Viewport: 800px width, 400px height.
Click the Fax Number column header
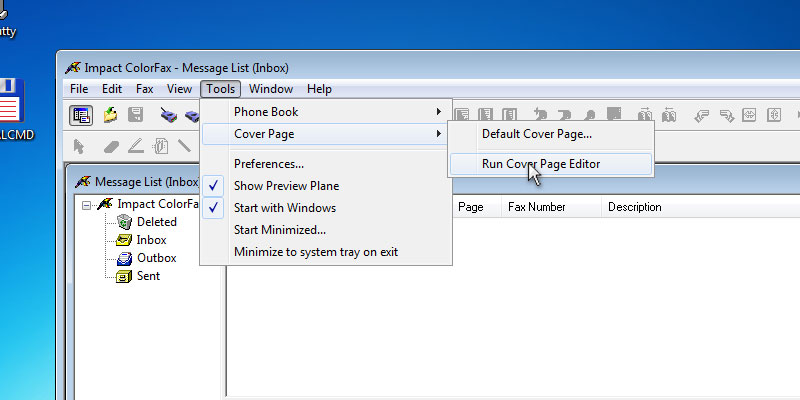click(537, 207)
